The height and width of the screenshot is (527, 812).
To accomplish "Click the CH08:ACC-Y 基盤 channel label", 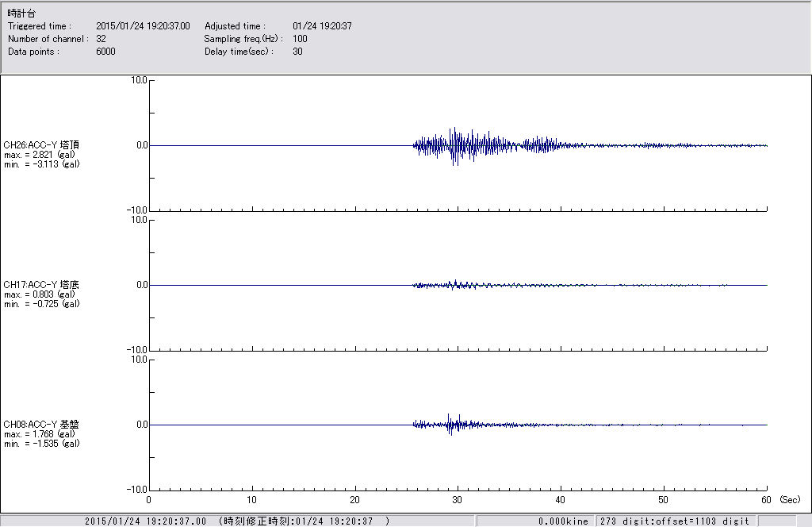I will [x=41, y=424].
